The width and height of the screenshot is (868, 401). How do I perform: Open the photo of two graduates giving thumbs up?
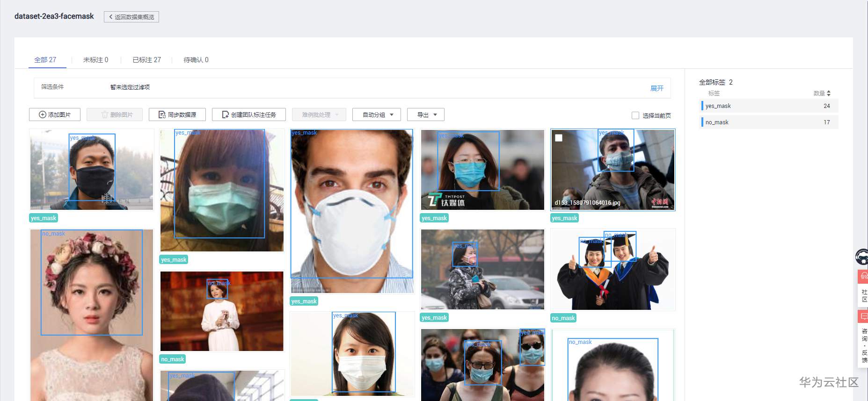(x=613, y=269)
